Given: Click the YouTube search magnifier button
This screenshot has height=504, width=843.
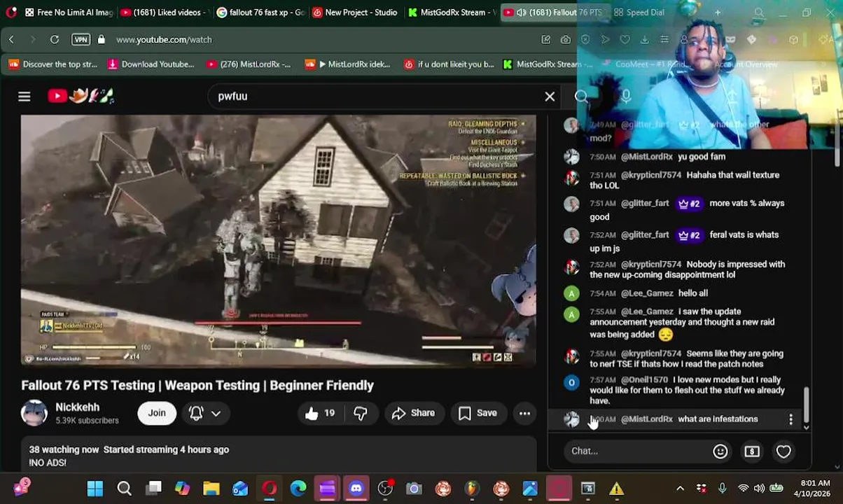Looking at the screenshot, I should [581, 97].
